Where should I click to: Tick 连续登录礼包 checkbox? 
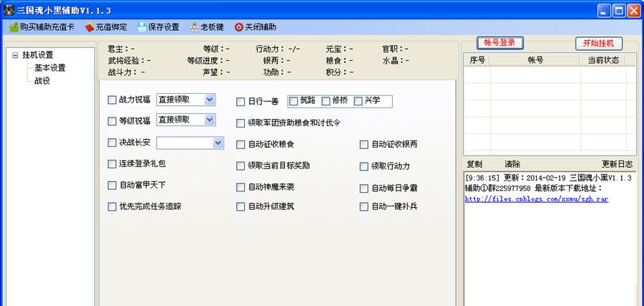pyautogui.click(x=112, y=164)
